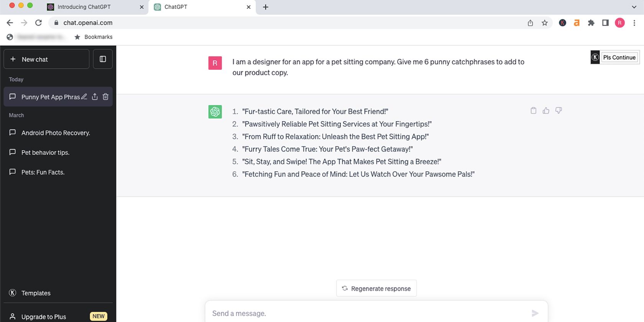This screenshot has height=322, width=644.
Task: Share the Punny Pet App chat
Action: (95, 97)
